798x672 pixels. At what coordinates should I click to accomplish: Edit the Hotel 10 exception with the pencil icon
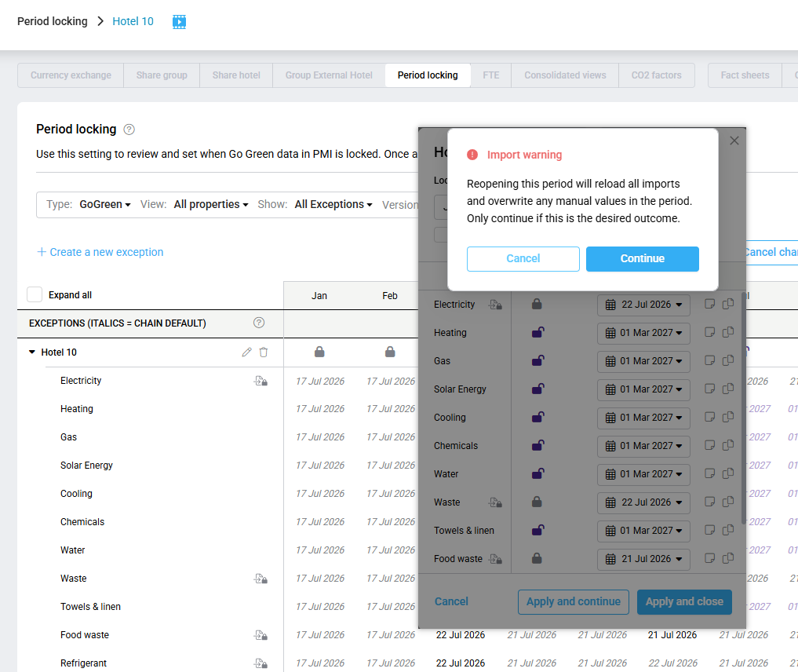click(247, 352)
